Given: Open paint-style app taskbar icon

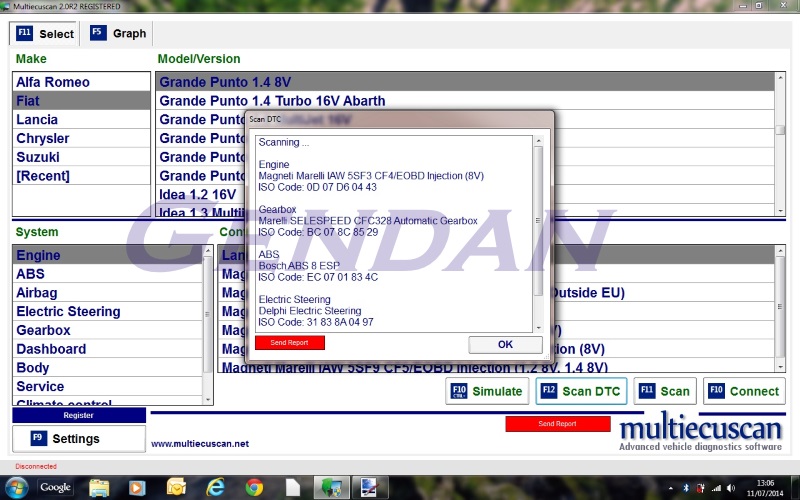Looking at the screenshot, I should point(370,488).
